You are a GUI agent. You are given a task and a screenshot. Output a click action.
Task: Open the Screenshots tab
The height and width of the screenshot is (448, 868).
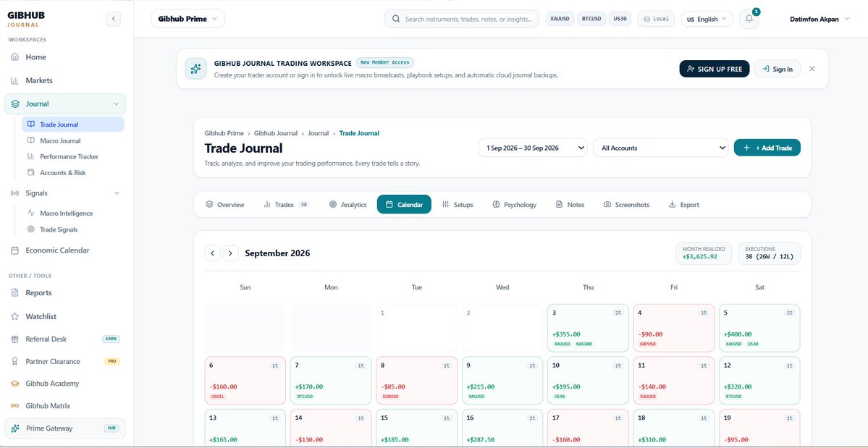coord(626,205)
